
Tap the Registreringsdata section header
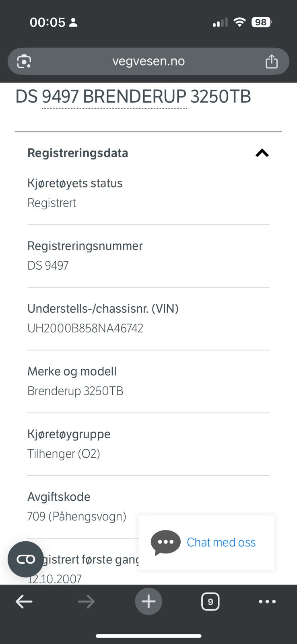tap(78, 153)
